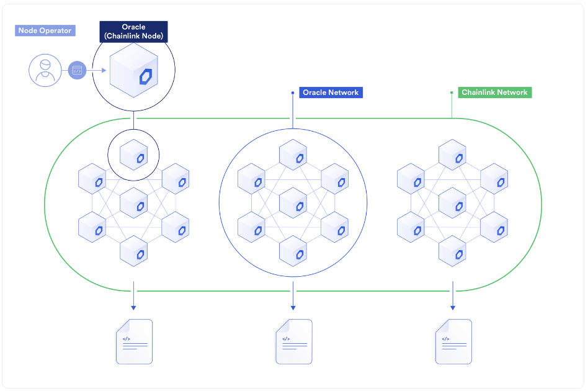The image size is (588, 391).
Task: Select the top cube inside the Oracle Network circle
Action: click(293, 155)
